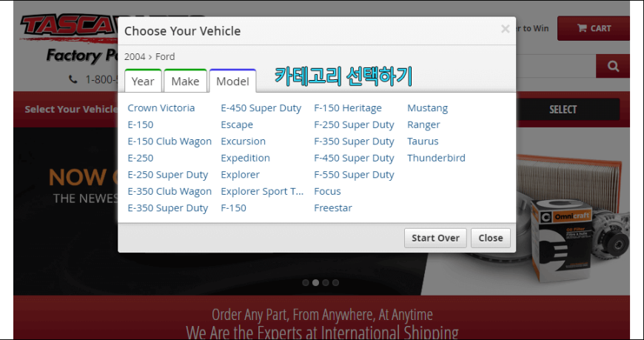Viewport: 644px width, 340px height.
Task: Choose the E-150 model
Action: [141, 124]
